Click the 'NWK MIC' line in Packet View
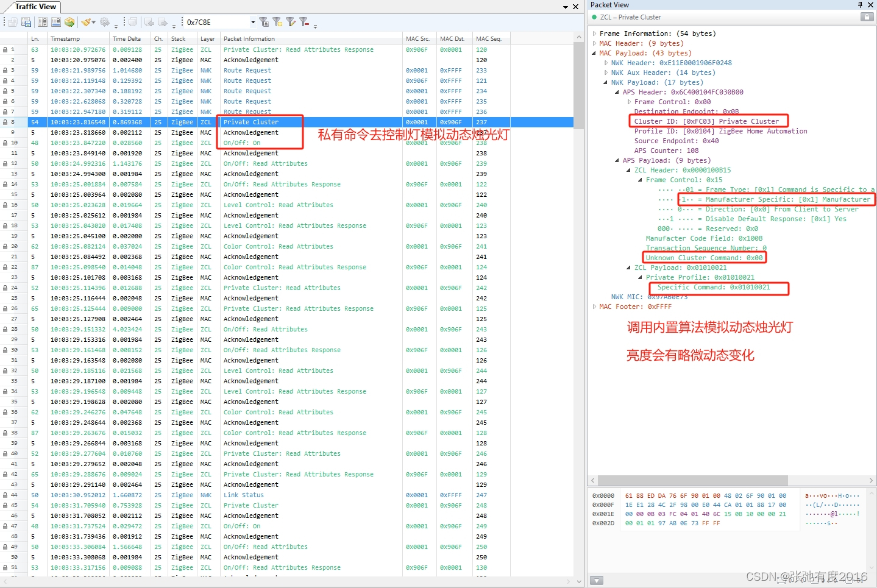The image size is (877, 588). [649, 297]
